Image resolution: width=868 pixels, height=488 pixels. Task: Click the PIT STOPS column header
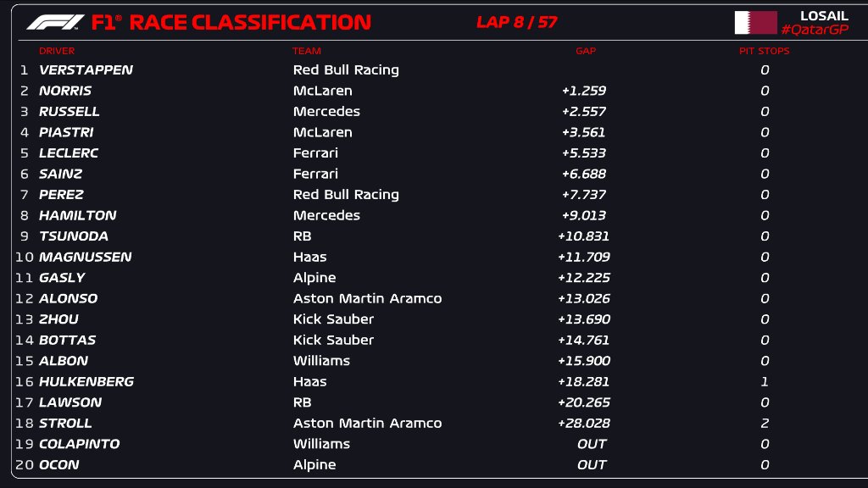coord(764,51)
